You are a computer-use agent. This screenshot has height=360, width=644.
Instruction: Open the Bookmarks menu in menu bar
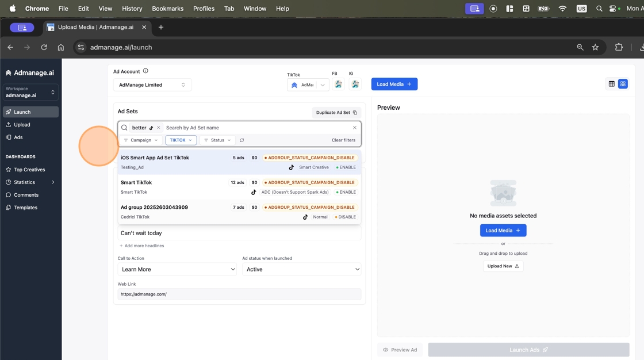pyautogui.click(x=167, y=9)
